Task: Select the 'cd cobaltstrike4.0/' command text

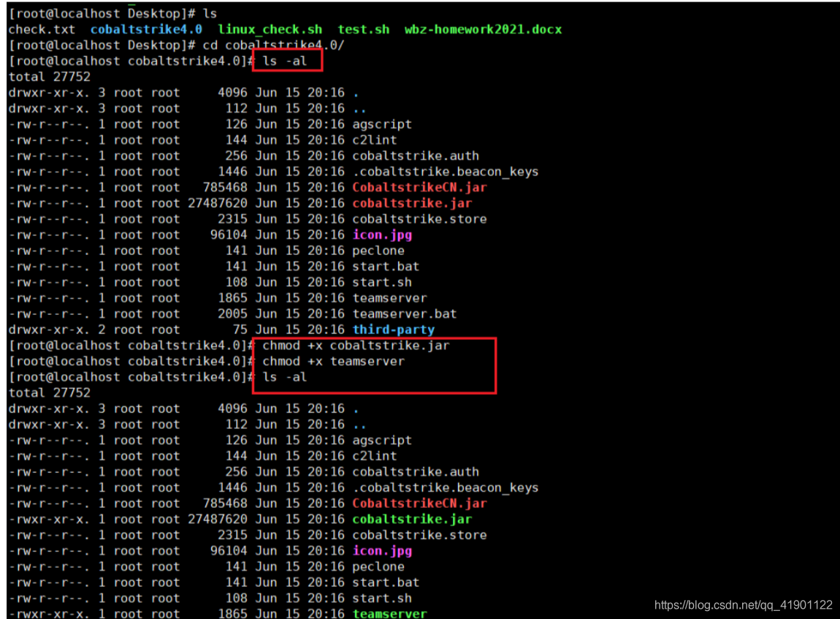Action: (x=273, y=45)
